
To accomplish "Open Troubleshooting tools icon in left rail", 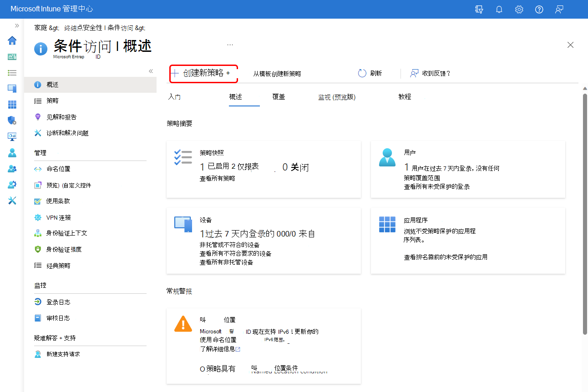I will [12, 201].
